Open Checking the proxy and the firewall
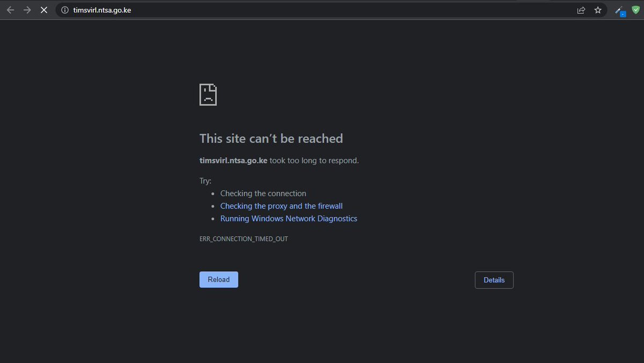Image resolution: width=644 pixels, height=363 pixels. point(281,206)
